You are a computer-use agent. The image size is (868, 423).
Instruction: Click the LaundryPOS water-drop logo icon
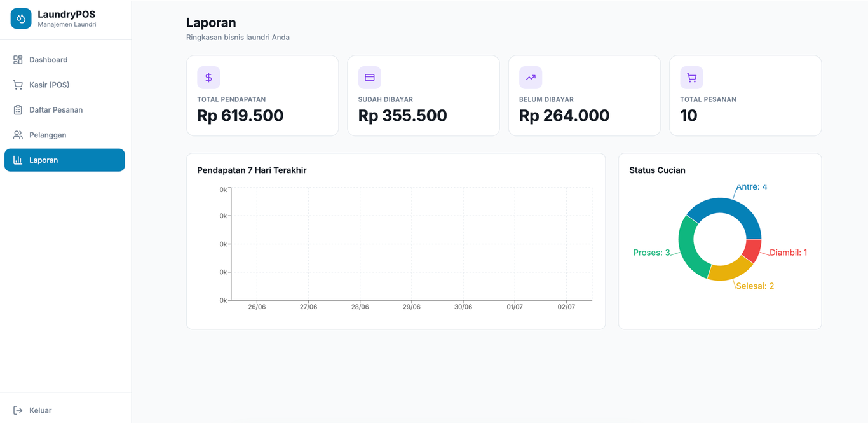(x=21, y=19)
